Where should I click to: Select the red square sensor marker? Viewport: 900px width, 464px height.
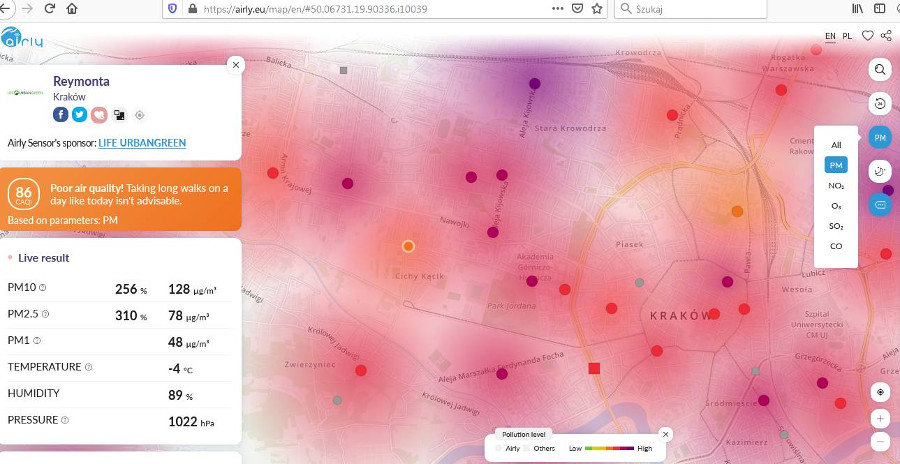[594, 369]
